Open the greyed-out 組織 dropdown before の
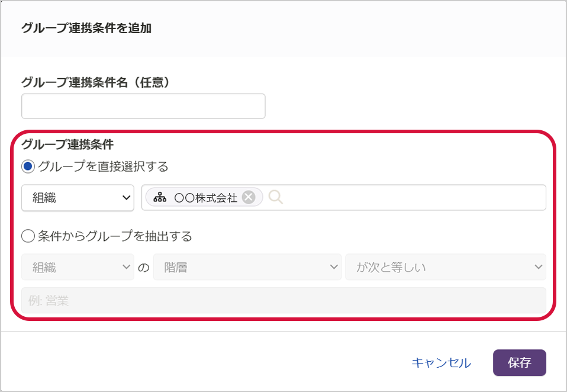Screen dimensions: 567x392 (x=78, y=267)
